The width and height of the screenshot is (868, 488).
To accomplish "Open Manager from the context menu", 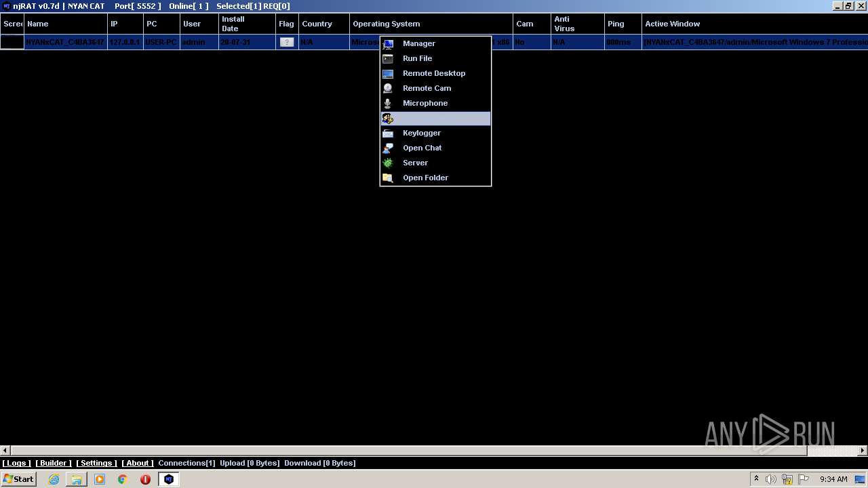I will click(435, 43).
